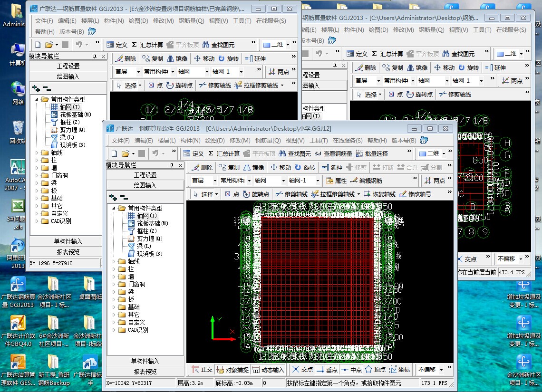Select 旋转 (rotate) tool in front window
This screenshot has width=542, height=392.
[x=305, y=168]
